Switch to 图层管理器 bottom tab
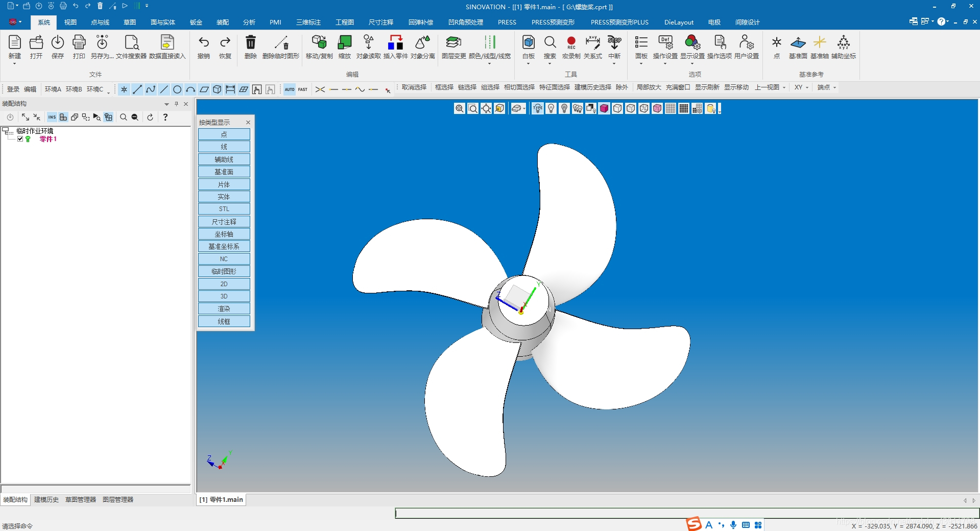Screen dimensions: 980x531 pyautogui.click(x=118, y=500)
